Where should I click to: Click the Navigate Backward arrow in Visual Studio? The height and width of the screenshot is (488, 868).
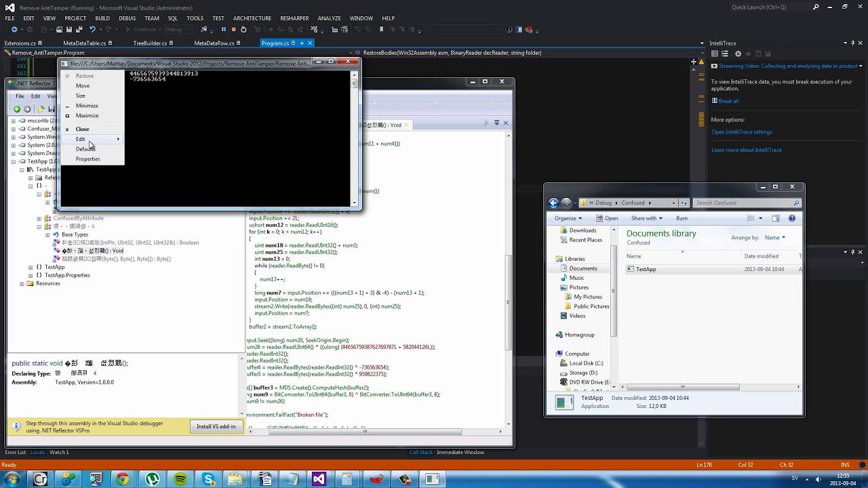coord(14,29)
